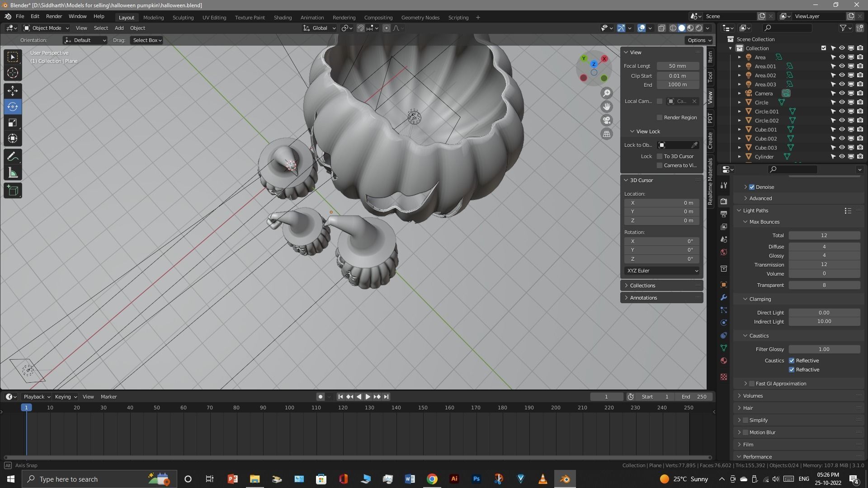Switch to rendered viewport shading
This screenshot has height=488, width=868.
pos(699,28)
